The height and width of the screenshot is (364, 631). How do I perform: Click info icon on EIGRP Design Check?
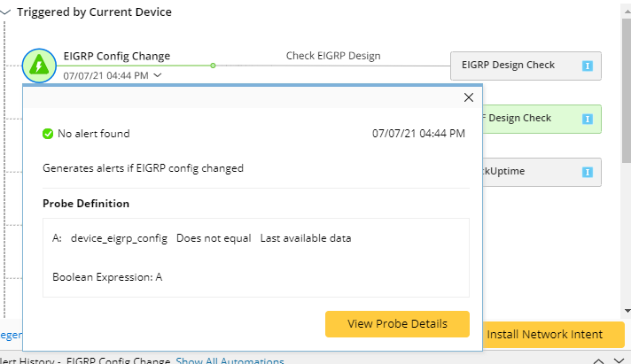(x=587, y=66)
